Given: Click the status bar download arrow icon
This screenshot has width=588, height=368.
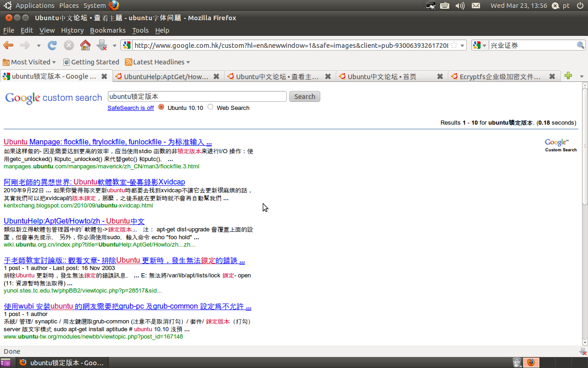Looking at the screenshot, I should pos(583,351).
